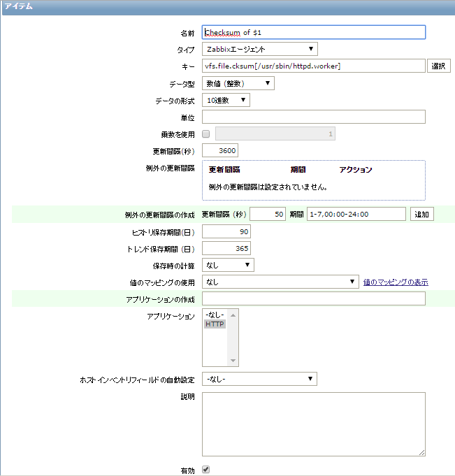Click the 選択 button next to the key
This screenshot has height=476, width=455.
point(439,66)
